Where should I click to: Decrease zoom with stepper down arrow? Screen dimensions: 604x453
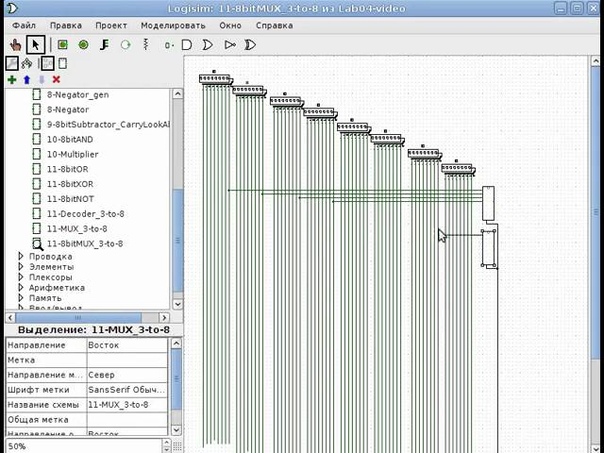click(166, 450)
